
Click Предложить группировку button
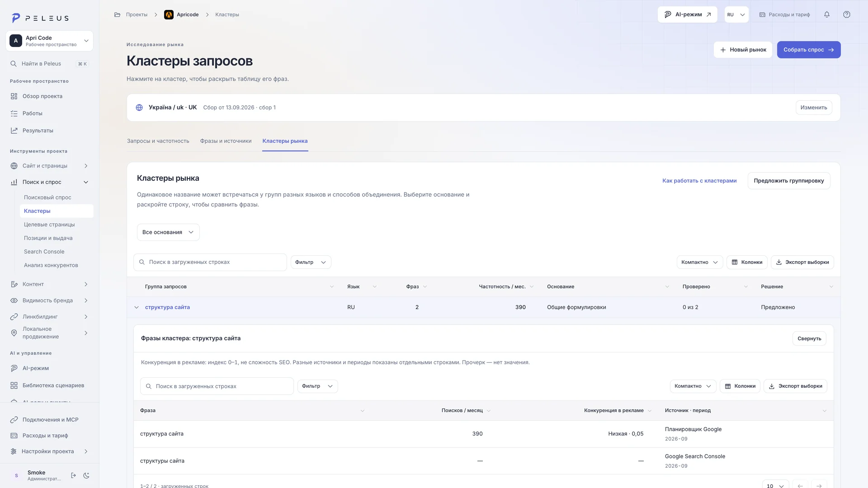click(789, 181)
